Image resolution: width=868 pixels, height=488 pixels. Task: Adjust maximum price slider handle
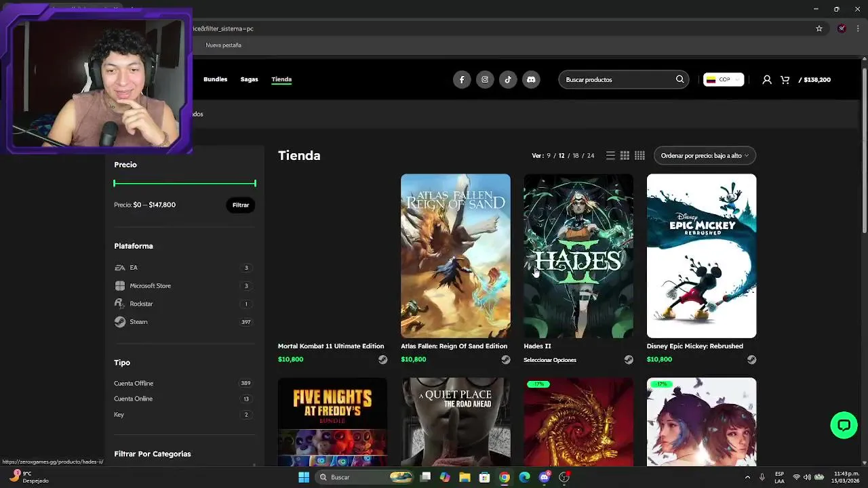point(255,183)
